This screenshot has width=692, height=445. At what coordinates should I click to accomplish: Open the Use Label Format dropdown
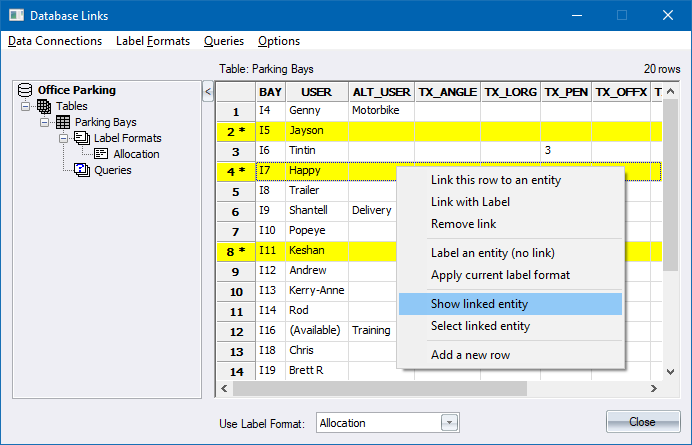tap(450, 423)
